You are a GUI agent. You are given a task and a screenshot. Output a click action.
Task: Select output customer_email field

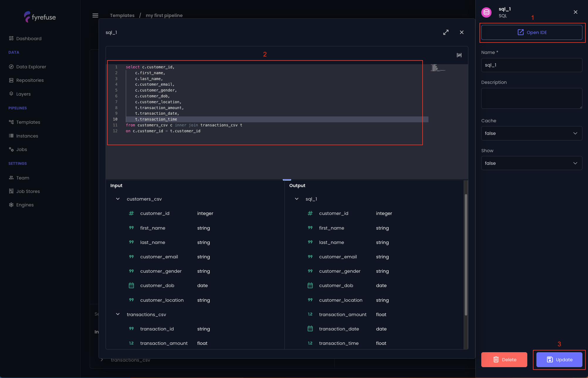(x=338, y=257)
